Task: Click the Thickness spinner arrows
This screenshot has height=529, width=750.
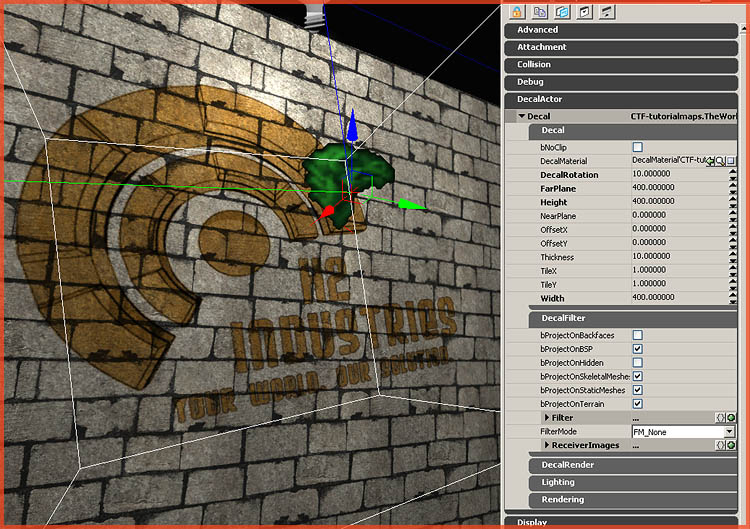Action: (x=732, y=257)
